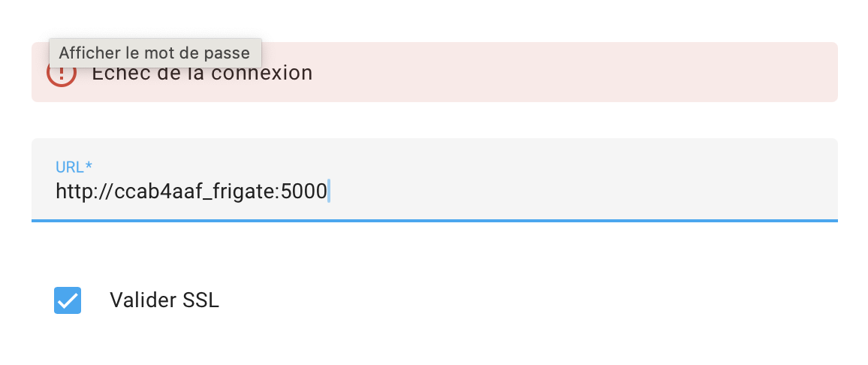Click the word "Afficher" in the tooltip
This screenshot has height=365, width=868.
(84, 53)
